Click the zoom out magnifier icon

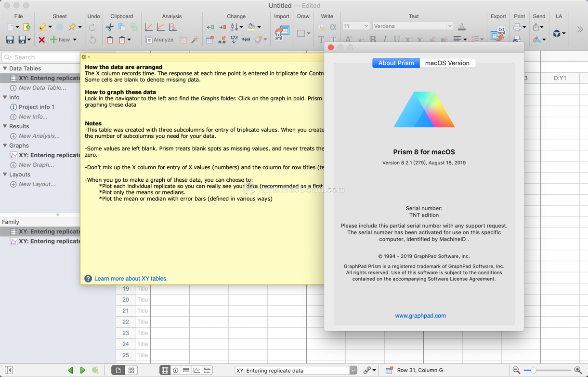pos(516,370)
